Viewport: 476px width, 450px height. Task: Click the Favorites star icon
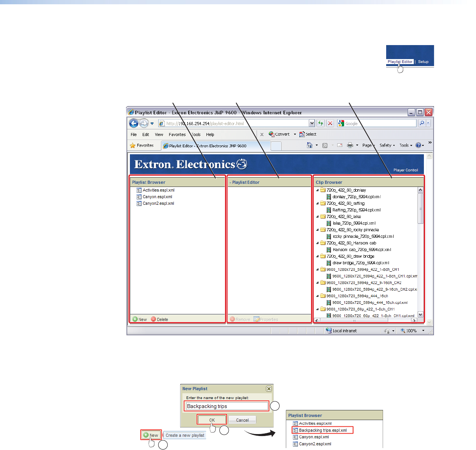coord(133,145)
